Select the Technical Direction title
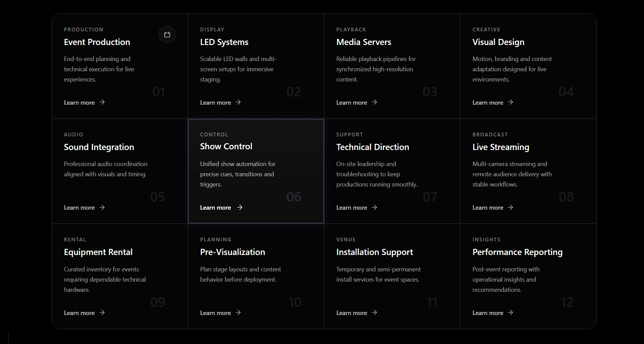 coord(373,147)
